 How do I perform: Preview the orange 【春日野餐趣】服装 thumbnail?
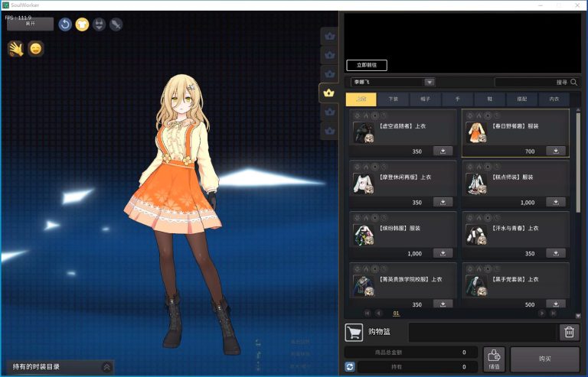tap(476, 132)
